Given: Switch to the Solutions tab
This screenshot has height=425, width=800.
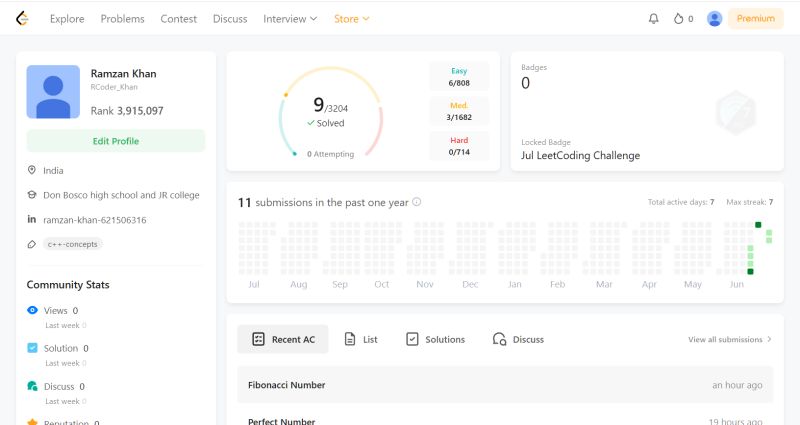Looking at the screenshot, I should (435, 339).
